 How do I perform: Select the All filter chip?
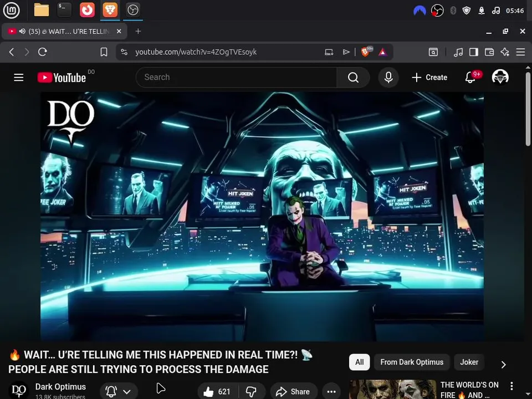(x=359, y=362)
